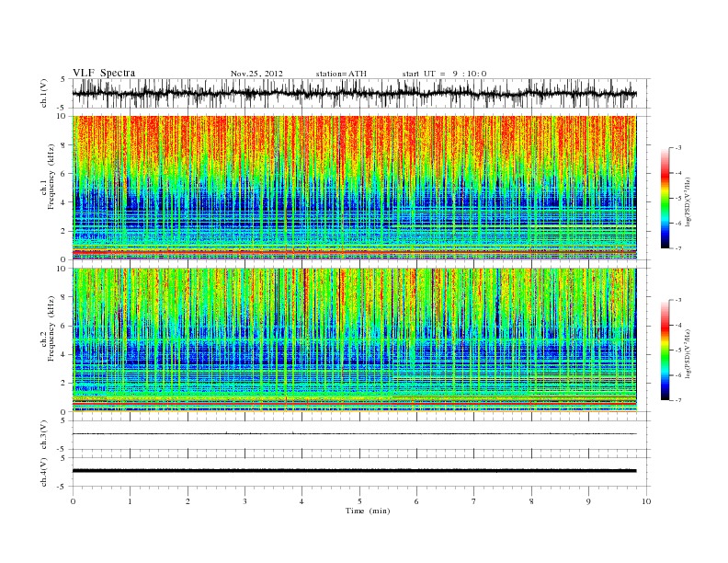Image resolution: width=728 pixels, height=563 pixels.
Task: Click the time axis tick label "7"
Action: tap(474, 501)
